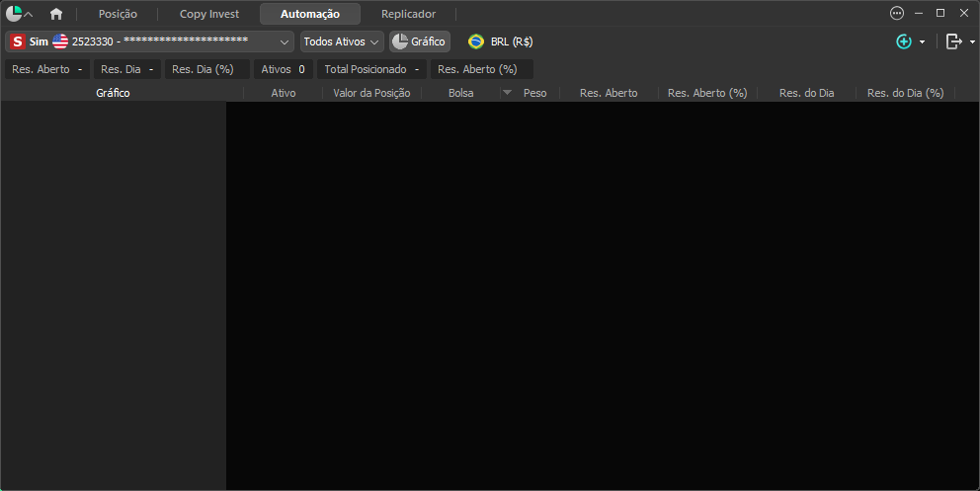980x491 pixels.
Task: Expand the arrow beside the export icon
Action: click(x=972, y=42)
